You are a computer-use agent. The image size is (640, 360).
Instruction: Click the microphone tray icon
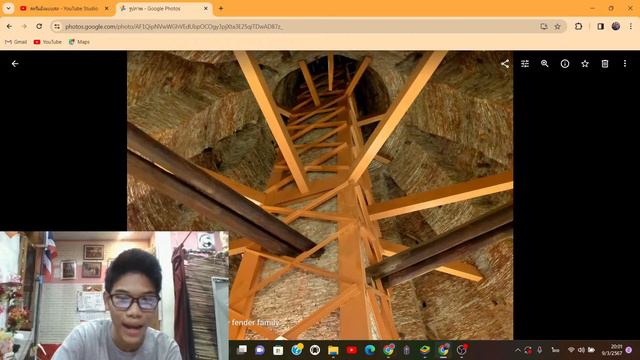540,350
